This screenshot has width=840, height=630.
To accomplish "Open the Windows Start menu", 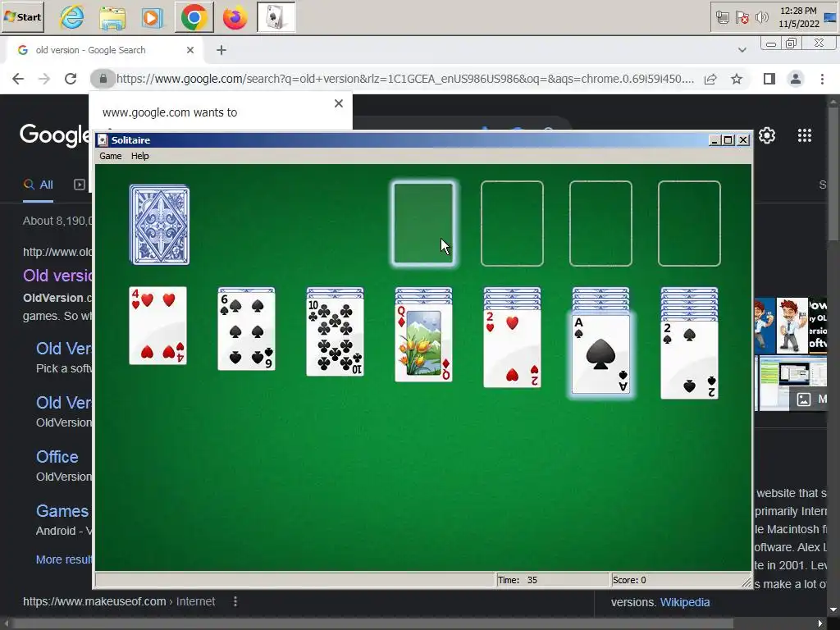I will point(22,16).
